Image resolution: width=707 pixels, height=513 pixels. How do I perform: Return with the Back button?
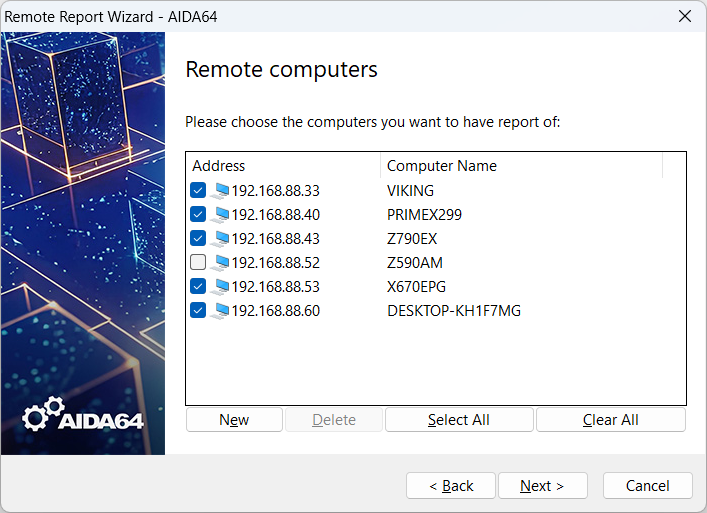[x=451, y=486]
